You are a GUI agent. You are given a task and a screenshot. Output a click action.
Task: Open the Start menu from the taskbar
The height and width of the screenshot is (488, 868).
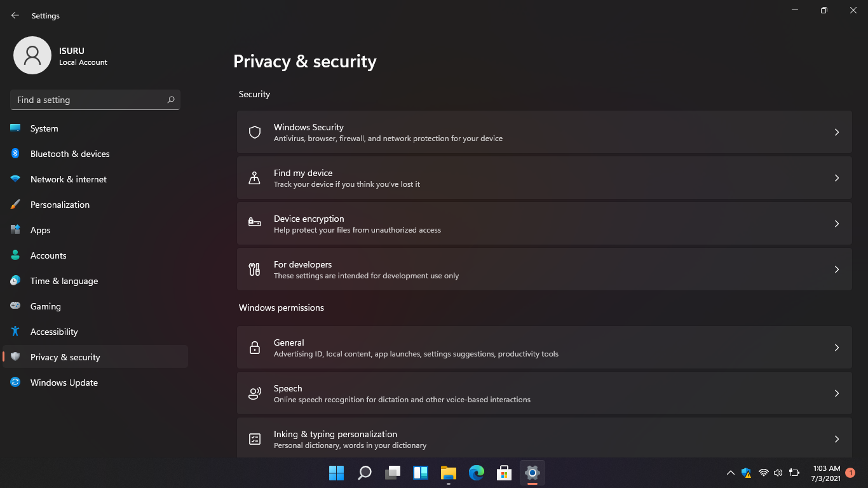pos(336,473)
